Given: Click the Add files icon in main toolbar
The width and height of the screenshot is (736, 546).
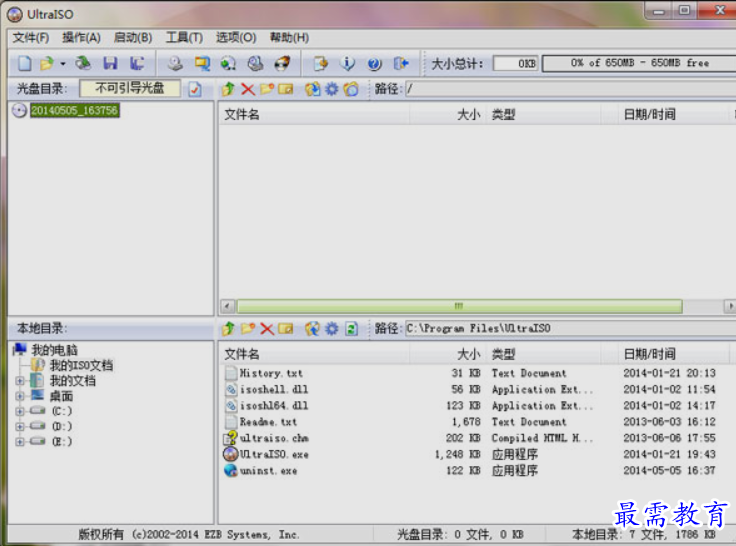Looking at the screenshot, I should click(321, 63).
